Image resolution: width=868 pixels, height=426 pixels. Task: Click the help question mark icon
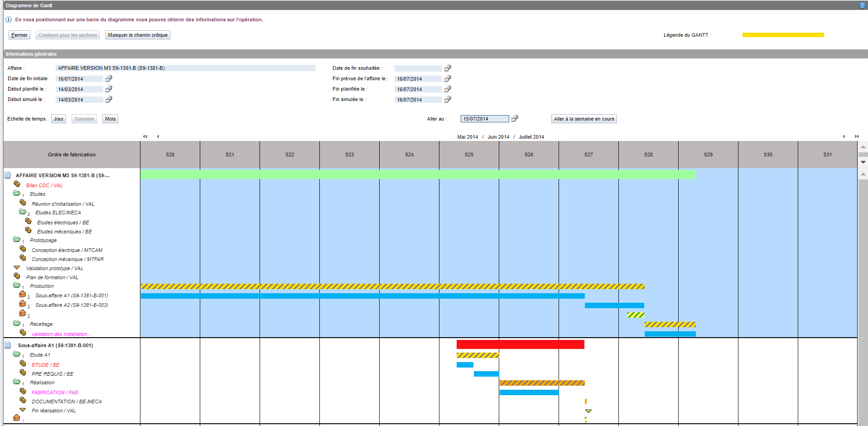pyautogui.click(x=862, y=5)
